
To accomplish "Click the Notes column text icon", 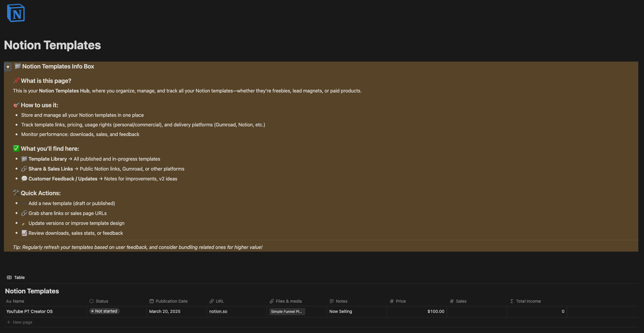I will pos(332,301).
